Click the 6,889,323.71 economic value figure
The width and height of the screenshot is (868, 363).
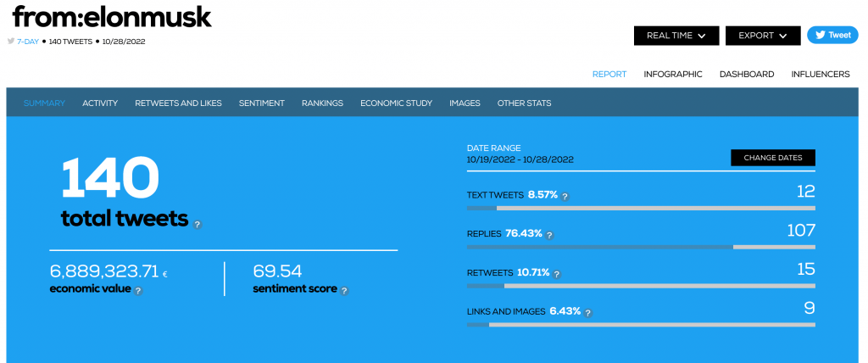coord(104,271)
